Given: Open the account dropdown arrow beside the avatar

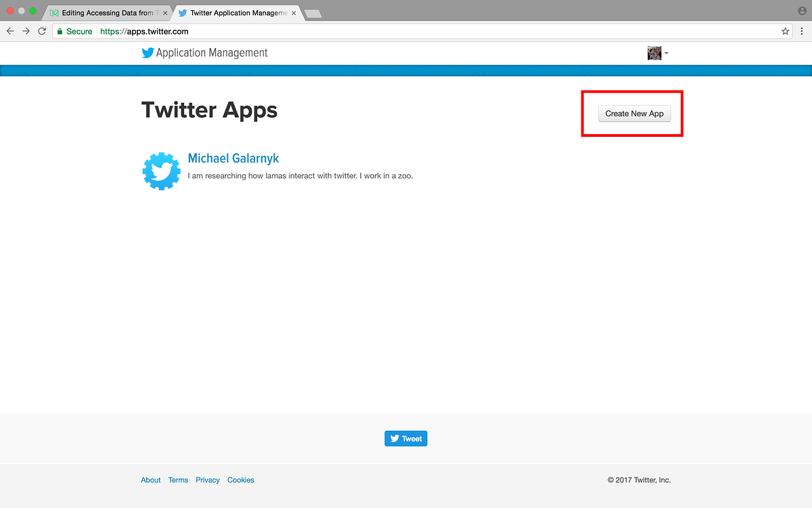Looking at the screenshot, I should click(667, 53).
